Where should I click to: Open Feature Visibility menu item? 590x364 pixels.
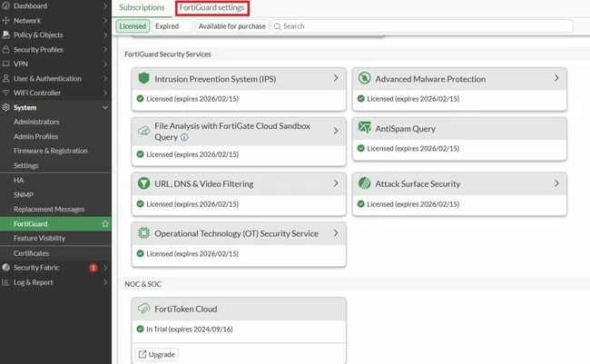click(x=39, y=238)
